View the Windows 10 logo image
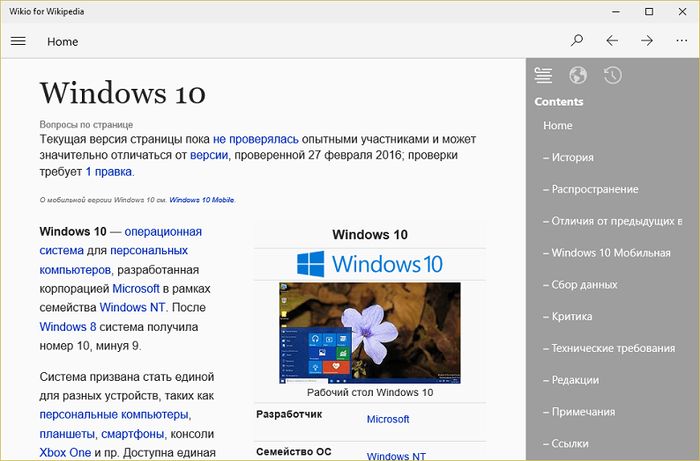 coord(370,264)
